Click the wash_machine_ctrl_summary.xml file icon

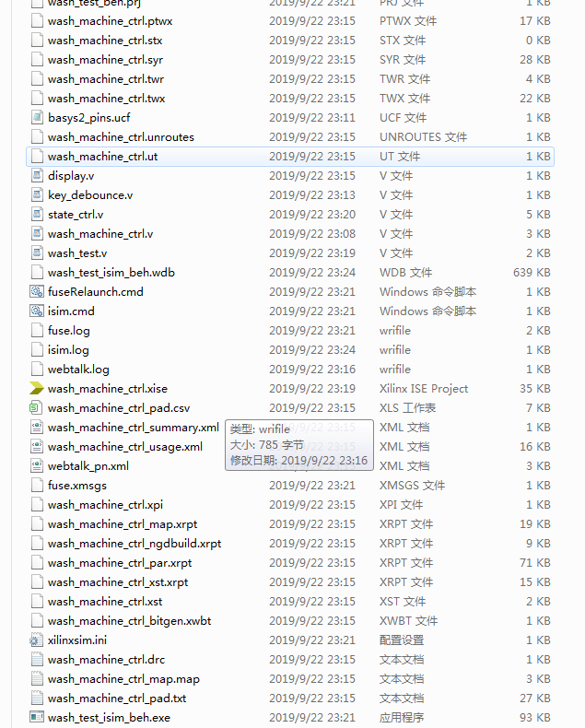pyautogui.click(x=37, y=428)
